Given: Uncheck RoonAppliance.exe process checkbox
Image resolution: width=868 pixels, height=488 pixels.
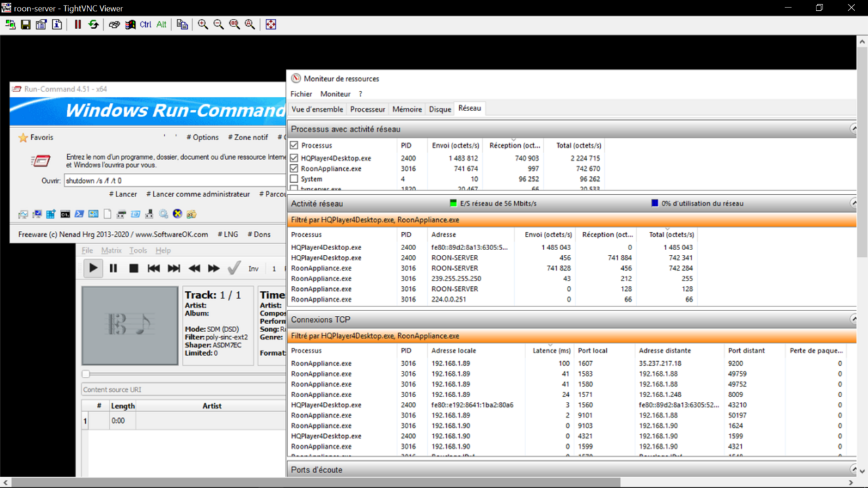Looking at the screenshot, I should point(294,169).
